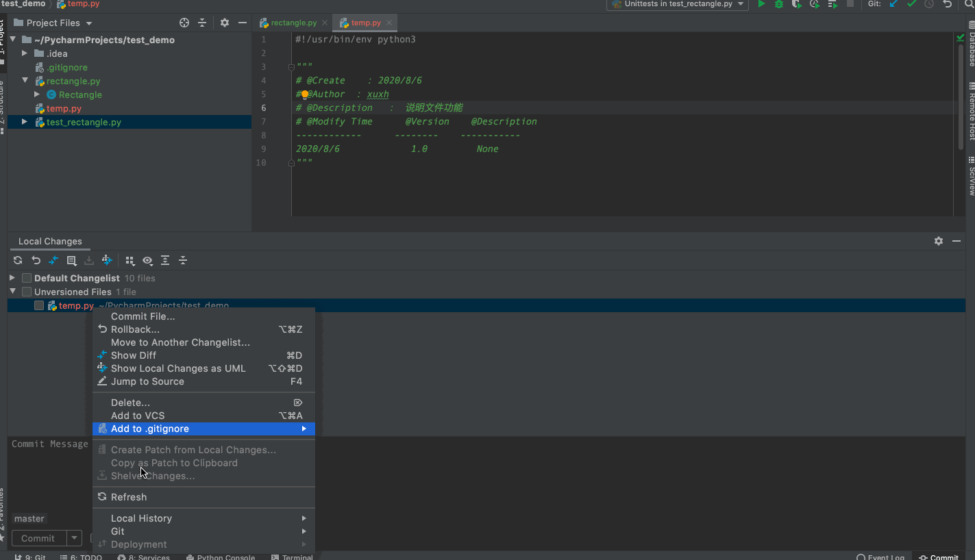Click the Run with profiler icon in top toolbar
Screen dimensions: 975x560
pyautogui.click(x=814, y=4)
